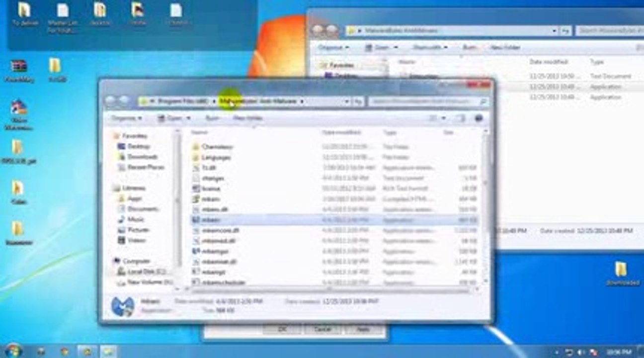Image resolution: width=644 pixels, height=358 pixels.
Task: Click the Program Files (x86) breadcrumb
Action: tap(183, 101)
